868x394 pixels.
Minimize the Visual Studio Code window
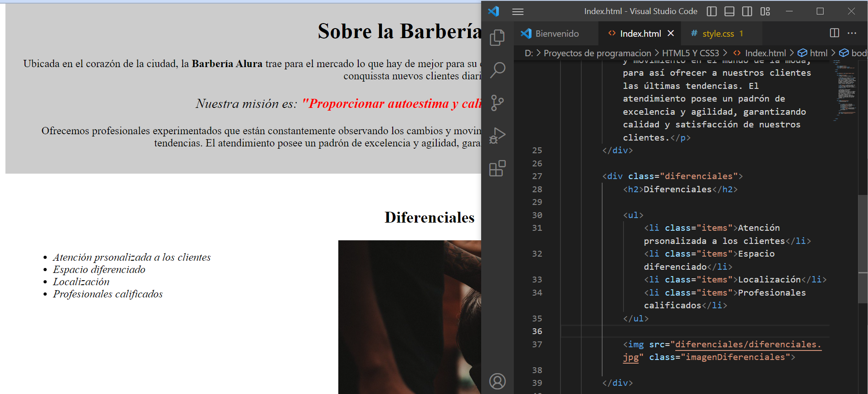click(789, 11)
